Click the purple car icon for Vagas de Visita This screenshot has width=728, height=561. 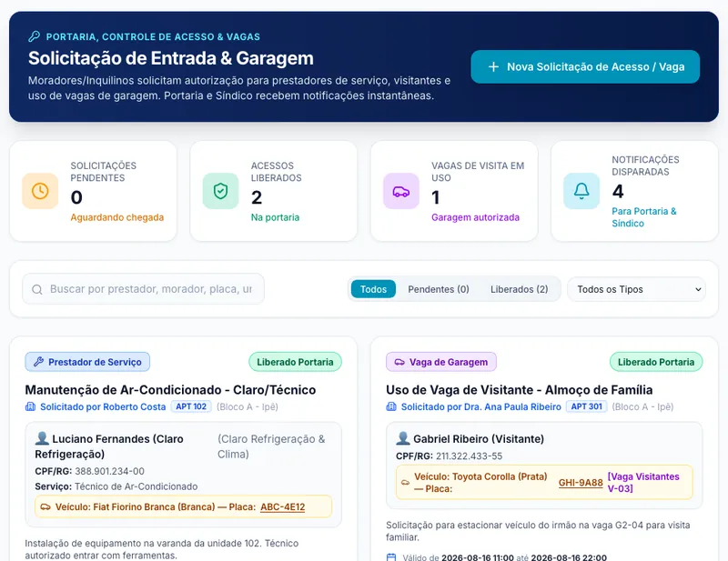click(x=401, y=191)
